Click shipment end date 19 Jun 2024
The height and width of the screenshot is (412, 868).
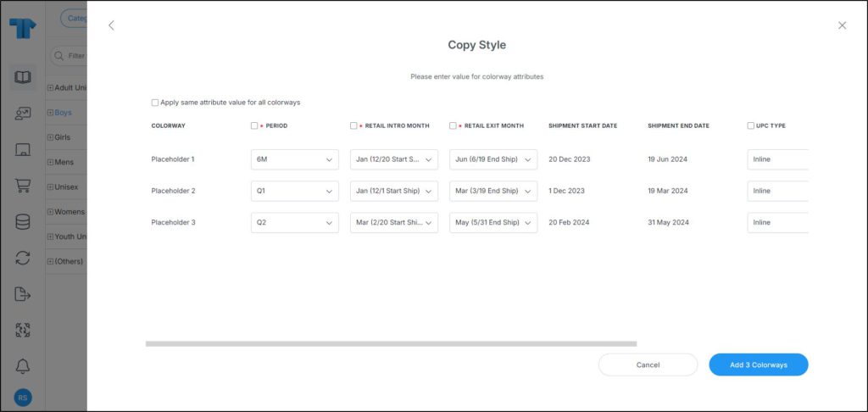pos(668,159)
